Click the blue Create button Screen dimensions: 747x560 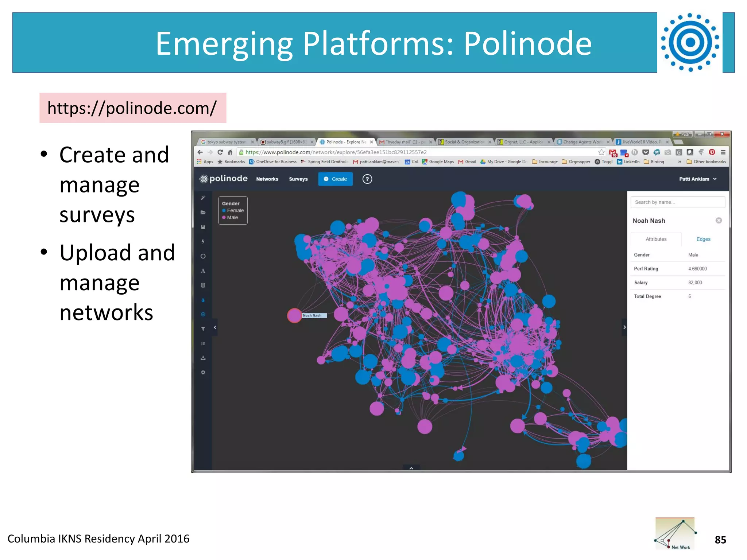click(x=335, y=179)
